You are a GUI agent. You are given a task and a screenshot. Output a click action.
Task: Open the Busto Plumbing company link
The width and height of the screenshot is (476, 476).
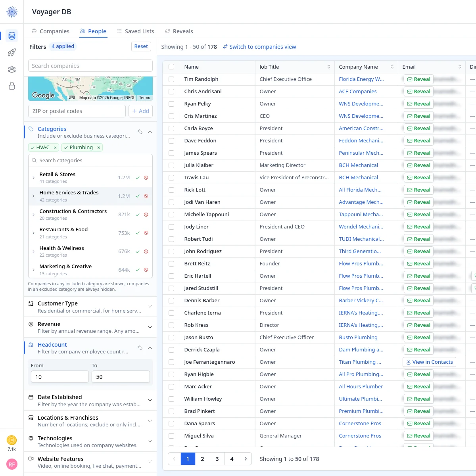pos(358,338)
